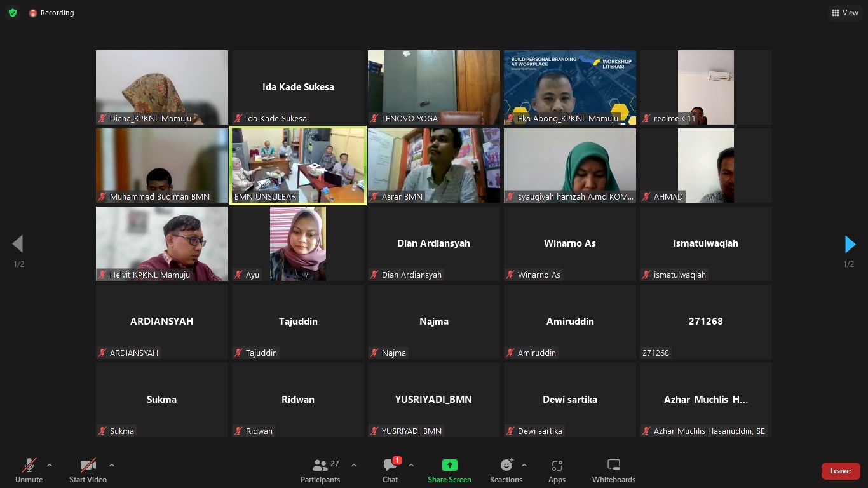Open the Participants panel

(320, 471)
